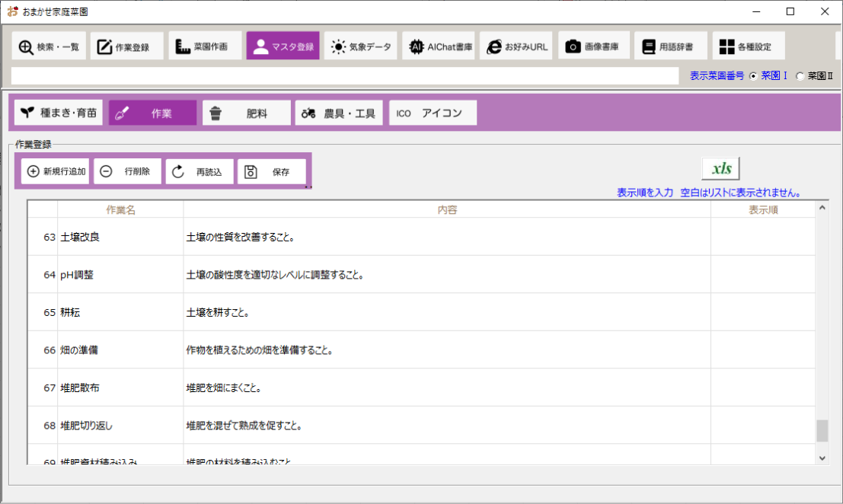Open the 肥料 fertilizer section icon
This screenshot has width=843, height=504.
pyautogui.click(x=246, y=112)
